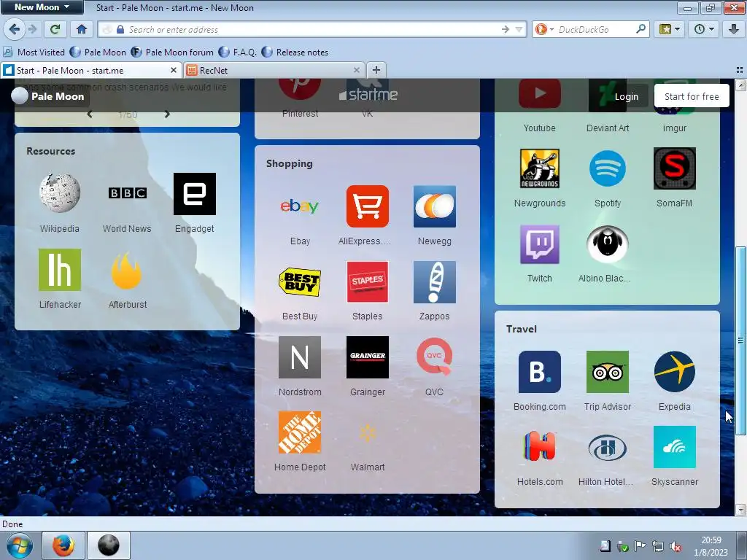This screenshot has height=560, width=747.
Task: Open the Most Visited bookmarks folder
Action: click(34, 52)
